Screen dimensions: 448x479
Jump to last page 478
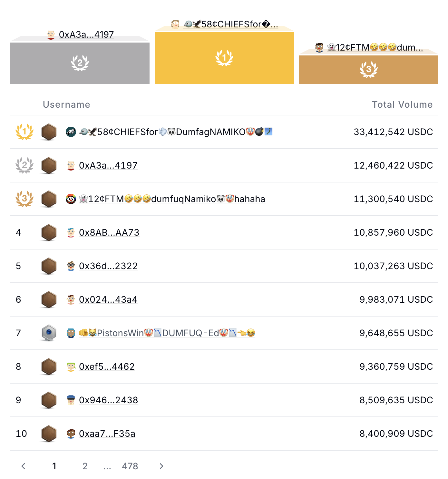tap(130, 466)
